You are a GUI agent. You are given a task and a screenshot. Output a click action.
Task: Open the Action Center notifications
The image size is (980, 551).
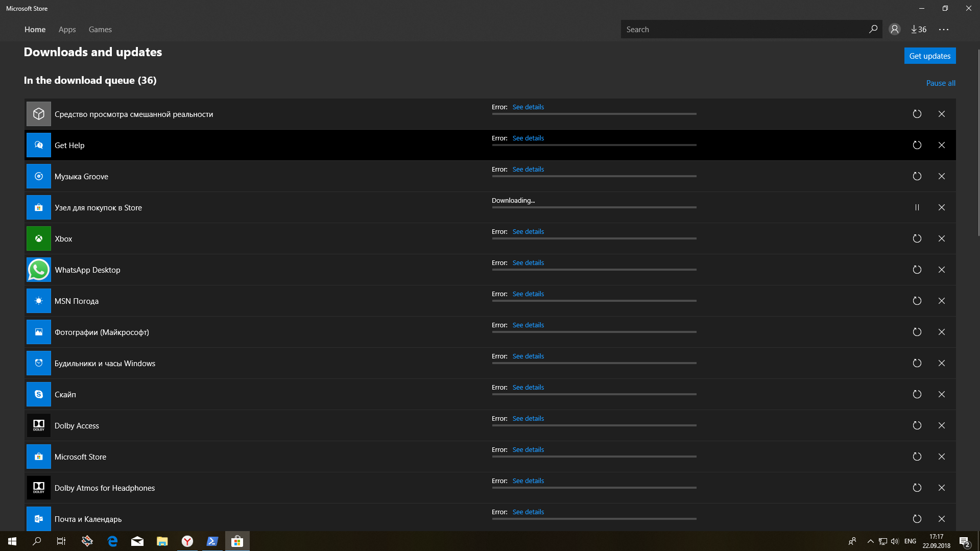click(x=964, y=541)
